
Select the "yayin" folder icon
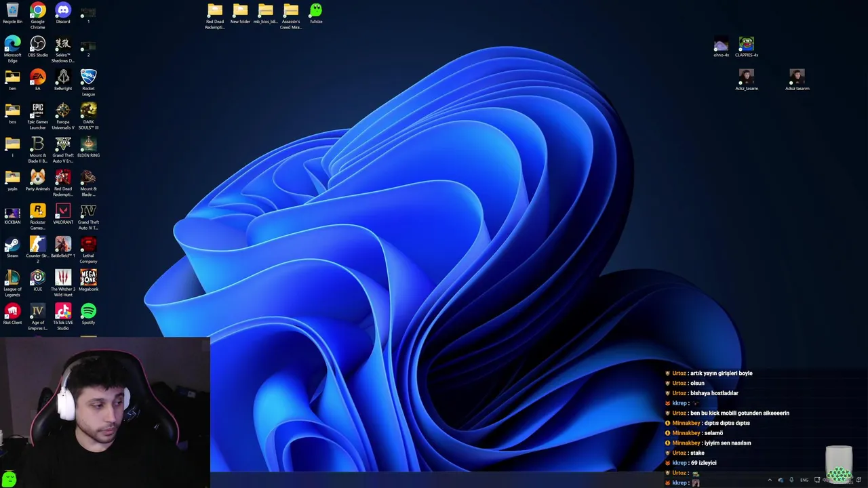[x=12, y=180]
